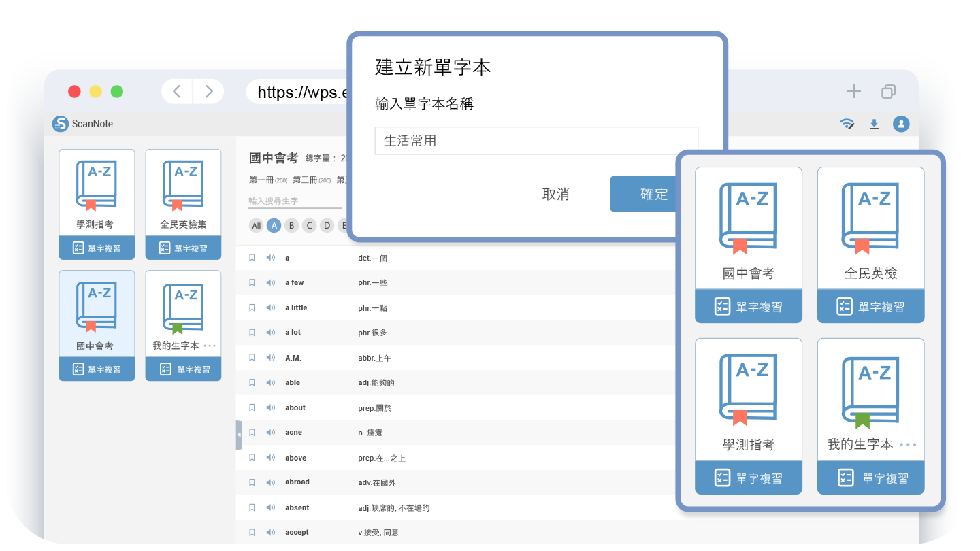
Task: Filter words by letter D
Action: coord(327,226)
